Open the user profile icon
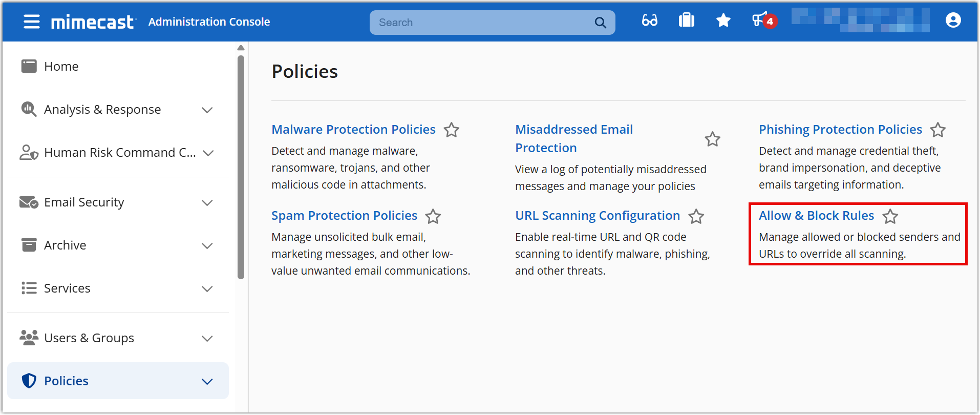The image size is (980, 415). [x=953, y=20]
